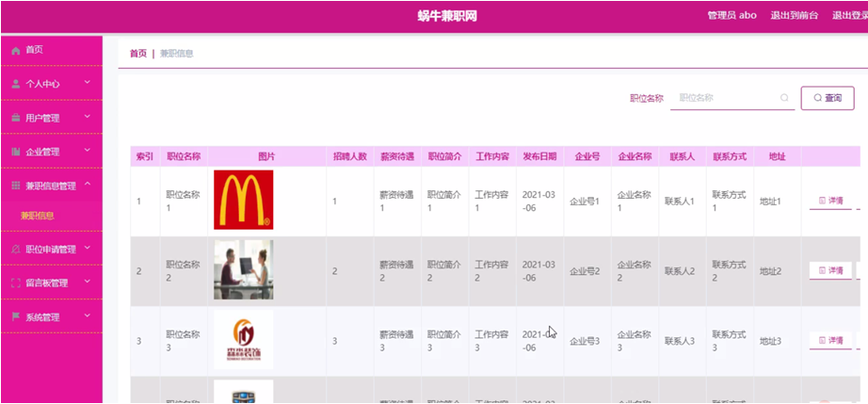
Task: Click the magnifier icon in search field
Action: 784,98
